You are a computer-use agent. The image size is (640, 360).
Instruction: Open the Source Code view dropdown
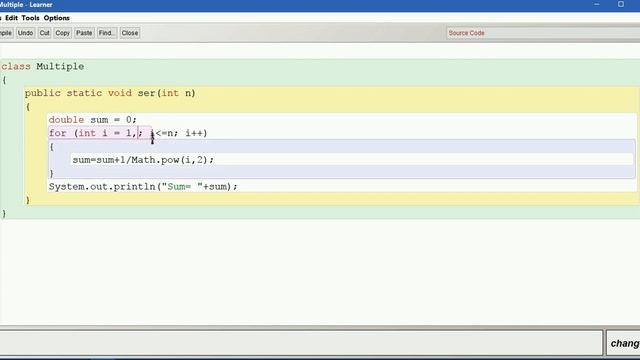(x=543, y=33)
